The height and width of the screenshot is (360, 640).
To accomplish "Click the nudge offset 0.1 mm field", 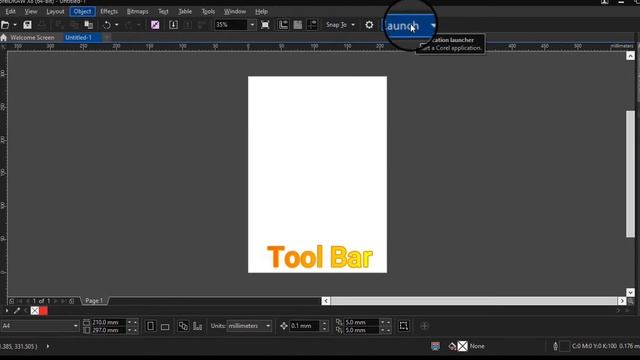I will [x=304, y=326].
